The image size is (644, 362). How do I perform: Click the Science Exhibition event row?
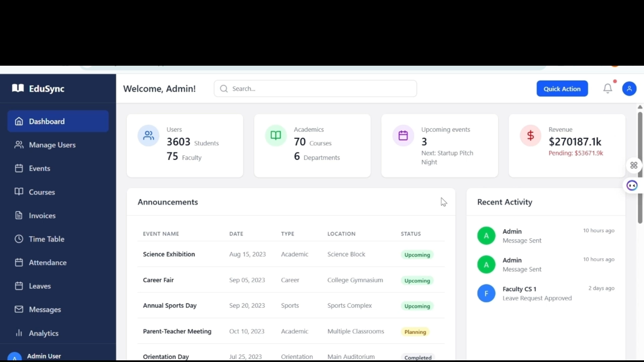169,254
